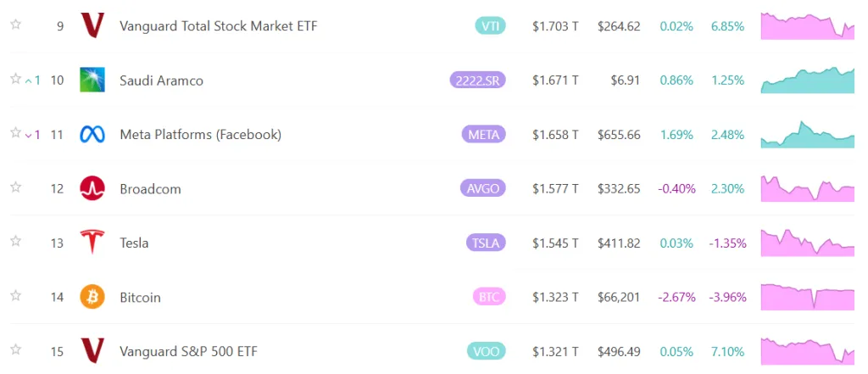Click the AVGO ticker badge

click(483, 188)
